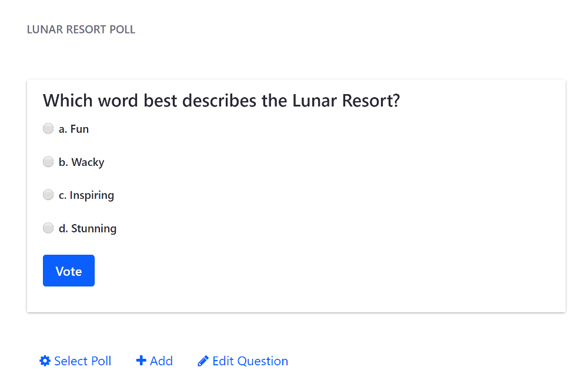Pick the "c. Inspiring" radio button
Image resolution: width=588 pixels, height=380 pixels.
(x=48, y=195)
